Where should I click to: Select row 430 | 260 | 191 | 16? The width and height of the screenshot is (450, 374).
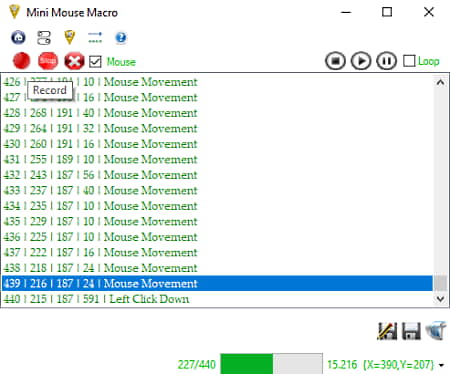[217, 144]
